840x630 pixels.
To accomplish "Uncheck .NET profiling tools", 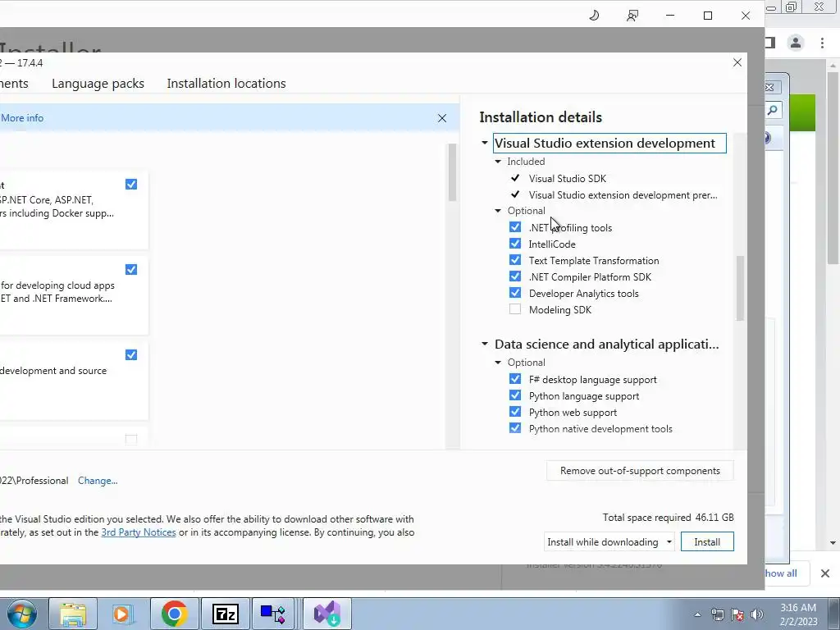I will (515, 227).
